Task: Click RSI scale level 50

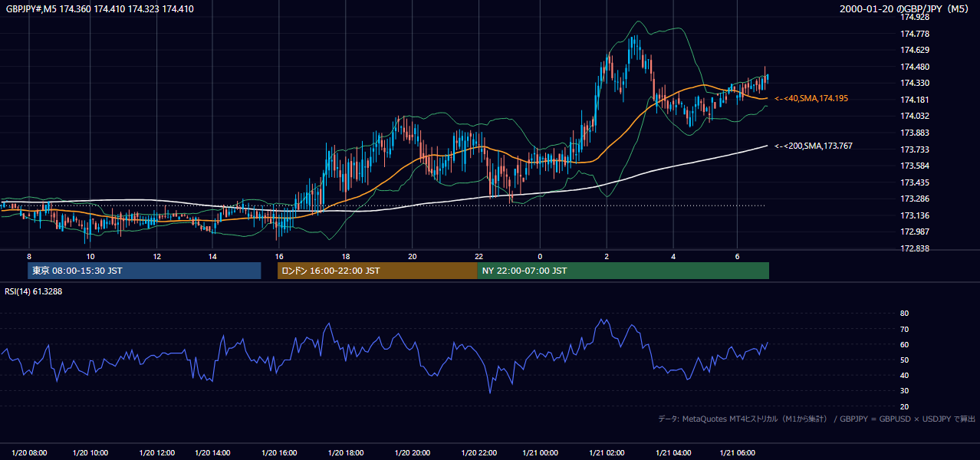Action: click(x=904, y=360)
